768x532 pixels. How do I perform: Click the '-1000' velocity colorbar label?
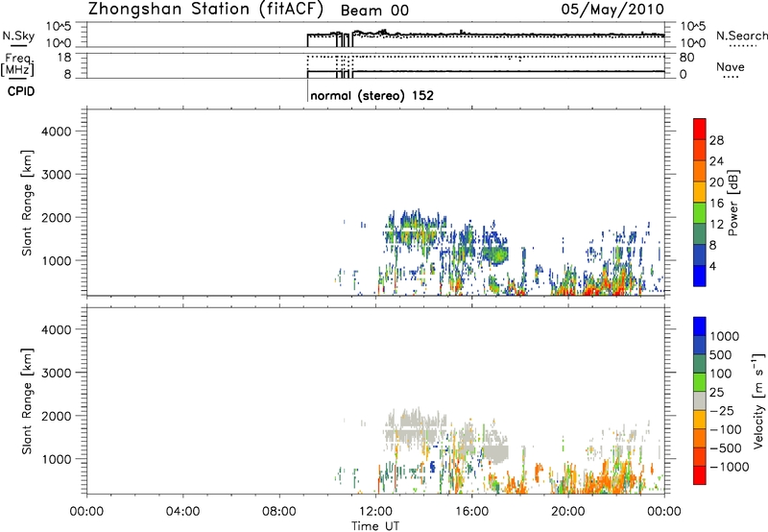pos(729,467)
